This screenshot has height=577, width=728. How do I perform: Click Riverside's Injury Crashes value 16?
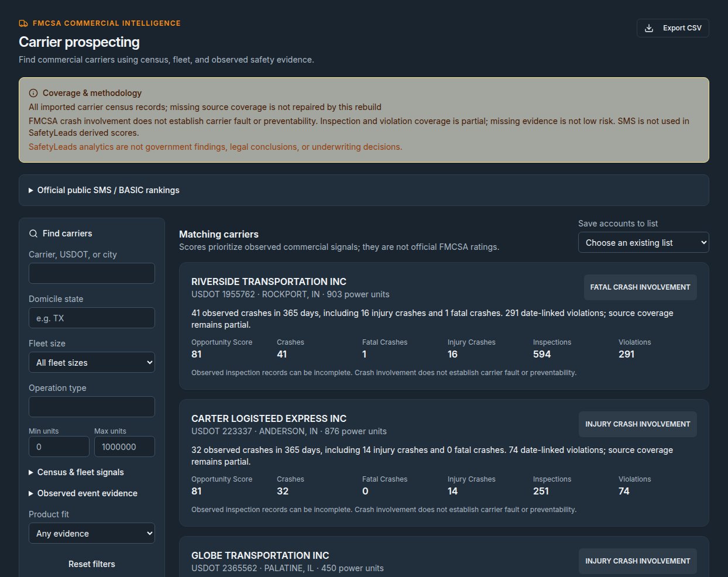(x=453, y=354)
